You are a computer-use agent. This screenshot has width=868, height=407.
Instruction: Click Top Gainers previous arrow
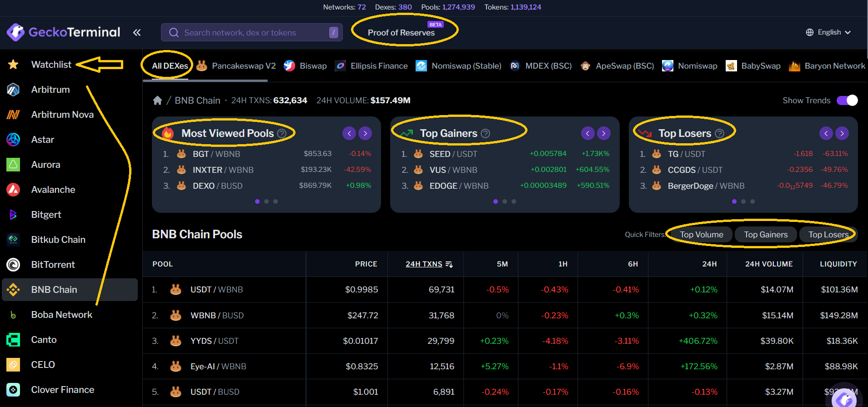pos(588,133)
